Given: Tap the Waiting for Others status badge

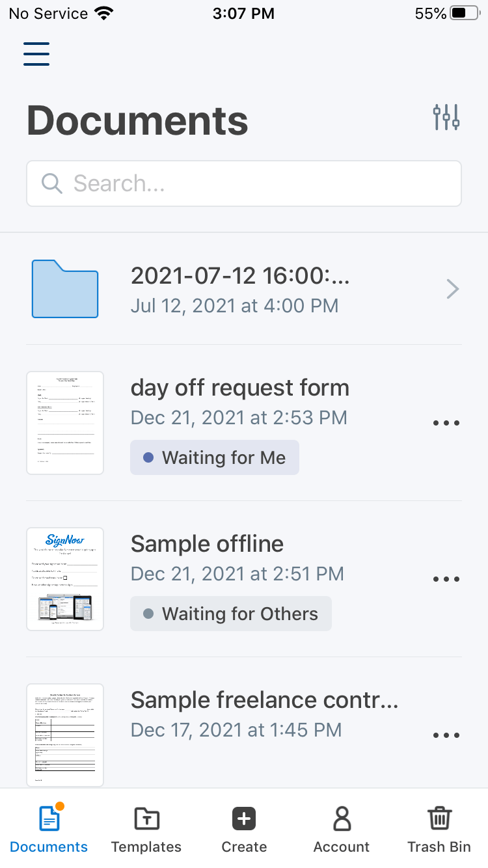Looking at the screenshot, I should click(x=231, y=614).
